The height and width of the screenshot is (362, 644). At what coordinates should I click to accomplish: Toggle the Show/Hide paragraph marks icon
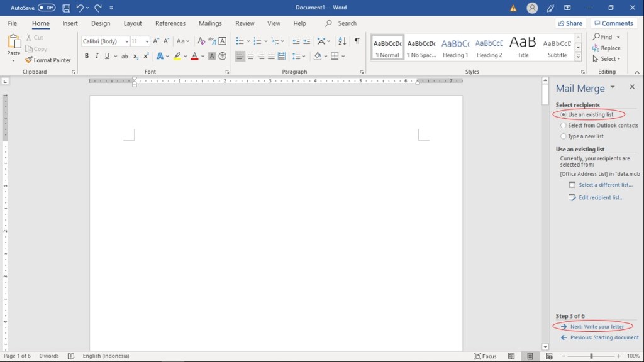(357, 41)
